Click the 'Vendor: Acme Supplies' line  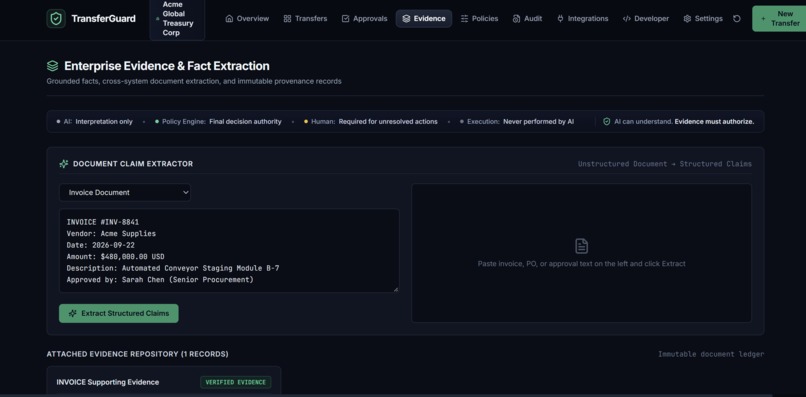click(x=111, y=233)
